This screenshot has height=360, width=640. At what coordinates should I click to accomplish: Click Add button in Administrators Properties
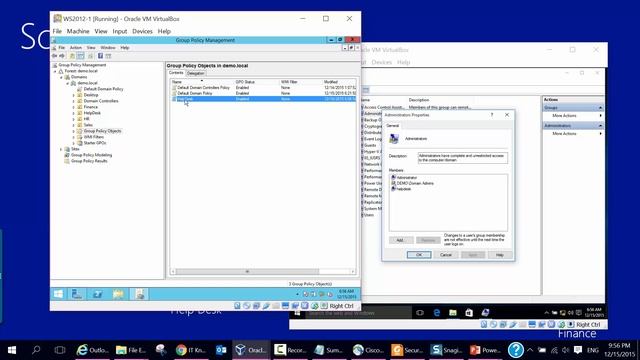click(401, 240)
